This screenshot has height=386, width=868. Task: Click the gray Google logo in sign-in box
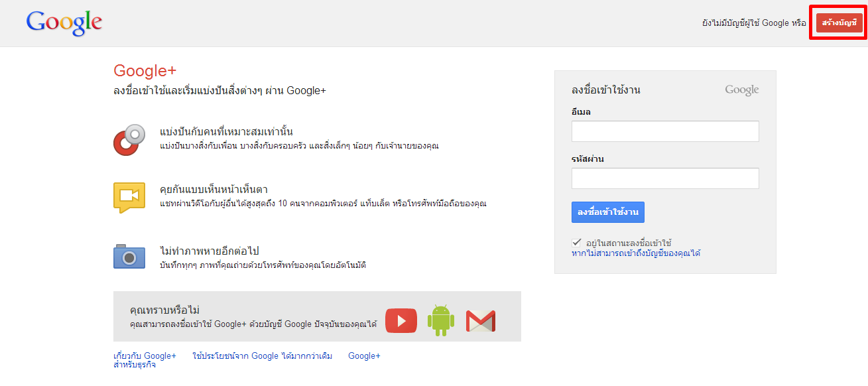[x=741, y=90]
